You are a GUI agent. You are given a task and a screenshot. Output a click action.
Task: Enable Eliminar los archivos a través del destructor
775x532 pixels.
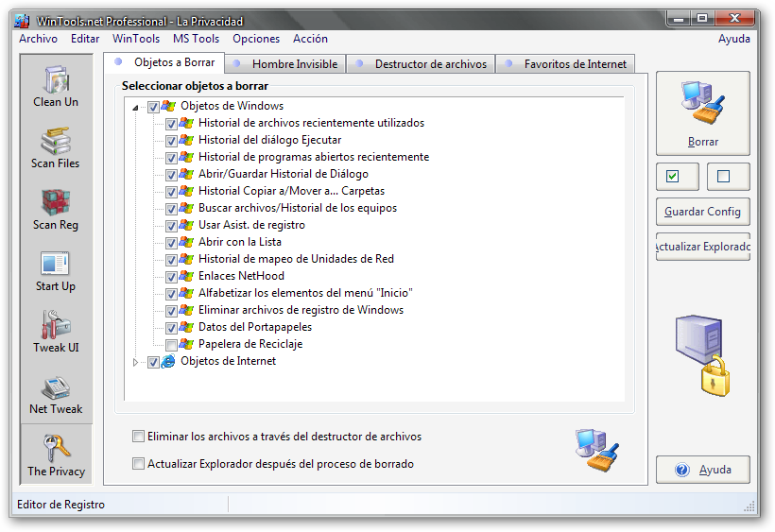[139, 438]
